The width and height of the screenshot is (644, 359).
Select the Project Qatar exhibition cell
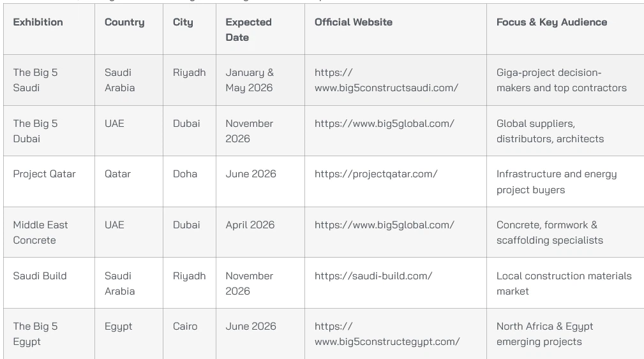pos(49,181)
